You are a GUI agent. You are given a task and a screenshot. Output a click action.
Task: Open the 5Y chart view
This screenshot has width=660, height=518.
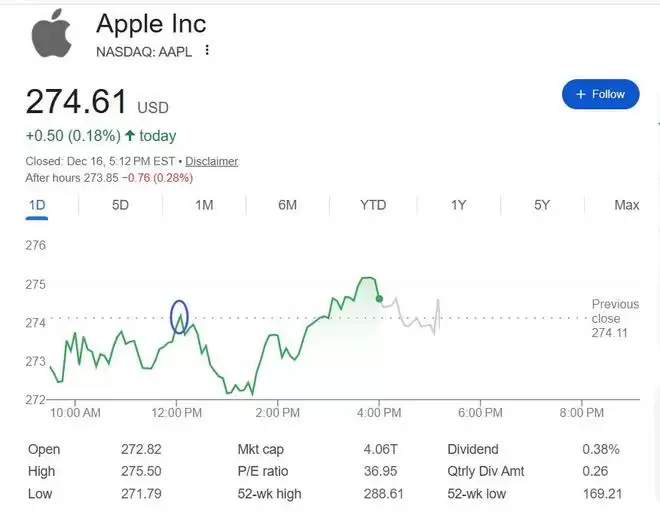(x=542, y=205)
